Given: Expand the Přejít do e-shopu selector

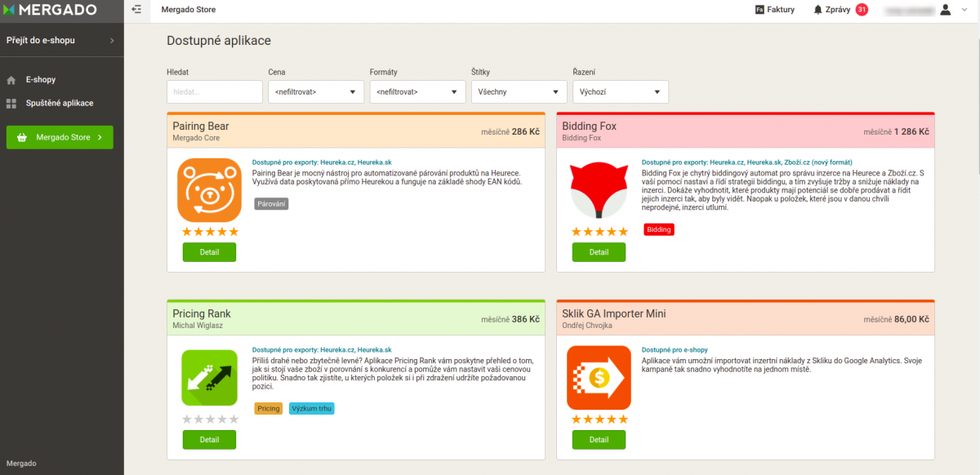Looking at the screenshot, I should click(62, 40).
